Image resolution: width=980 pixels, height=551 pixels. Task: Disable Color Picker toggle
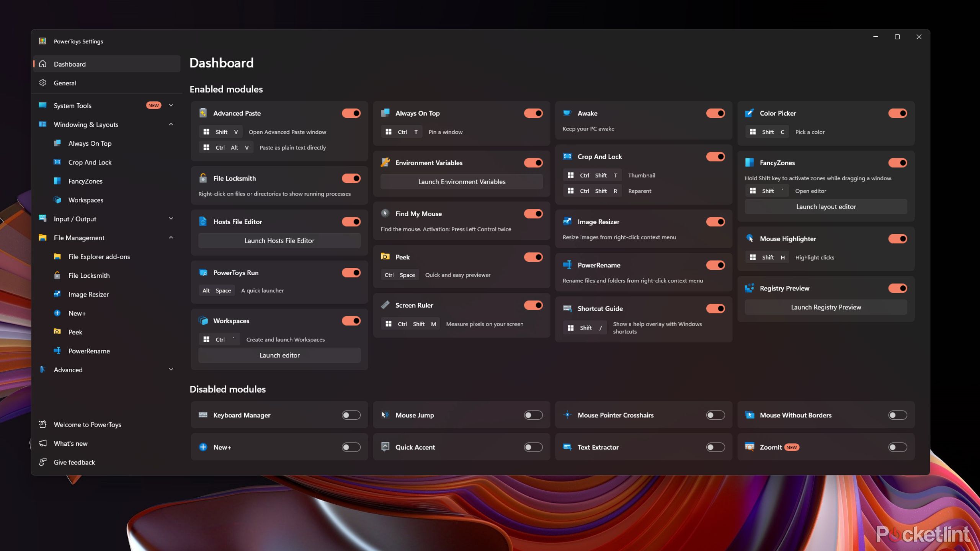(898, 113)
